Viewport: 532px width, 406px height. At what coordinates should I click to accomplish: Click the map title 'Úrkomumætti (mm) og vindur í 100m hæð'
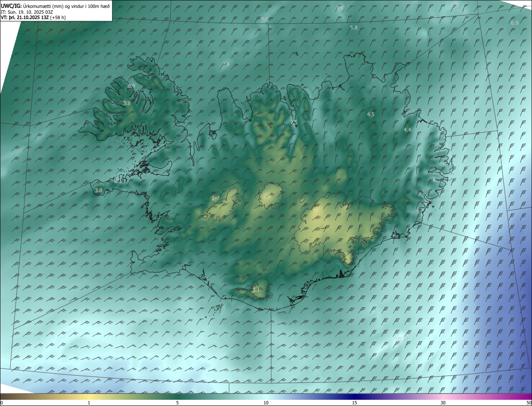click(x=66, y=6)
